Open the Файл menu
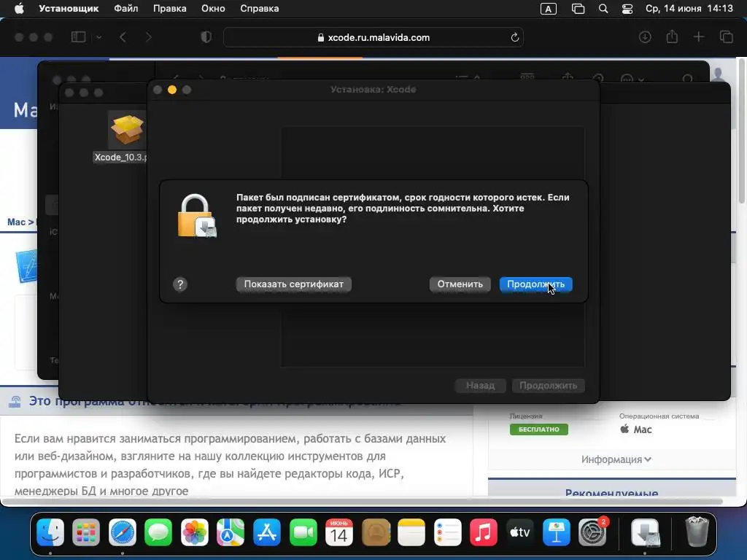 pyautogui.click(x=125, y=9)
